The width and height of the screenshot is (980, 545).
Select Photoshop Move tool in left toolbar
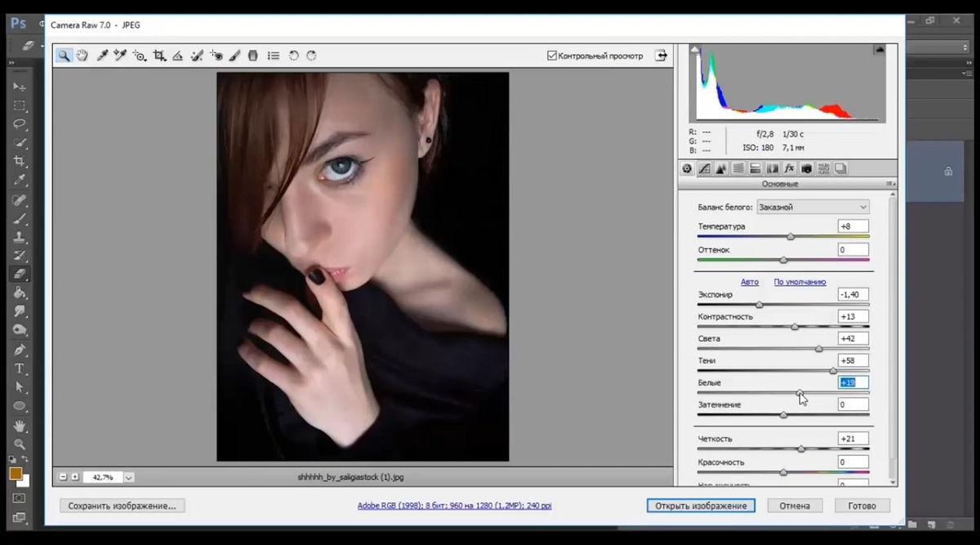point(20,87)
